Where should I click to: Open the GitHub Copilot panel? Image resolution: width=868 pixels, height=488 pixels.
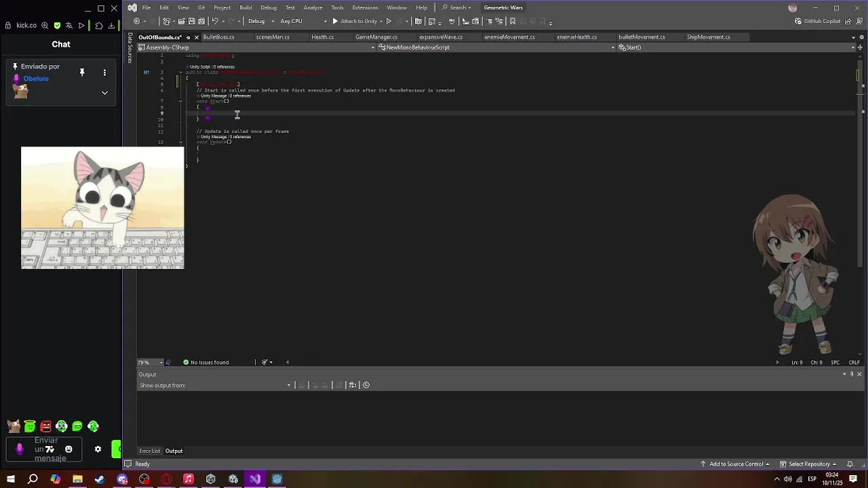pos(817,21)
